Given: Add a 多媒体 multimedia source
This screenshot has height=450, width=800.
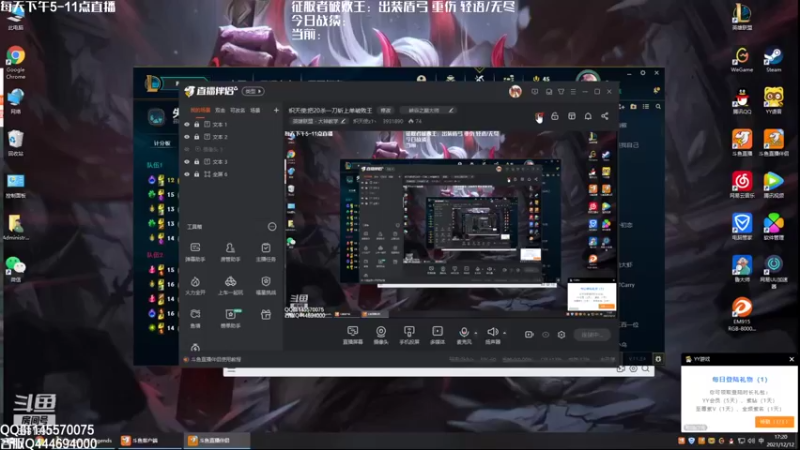Looking at the screenshot, I should click(x=437, y=335).
